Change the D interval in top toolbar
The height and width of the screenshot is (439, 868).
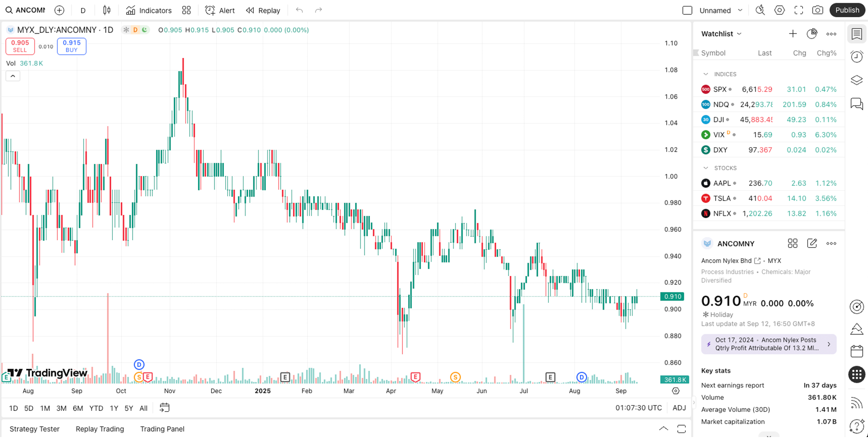click(x=83, y=10)
